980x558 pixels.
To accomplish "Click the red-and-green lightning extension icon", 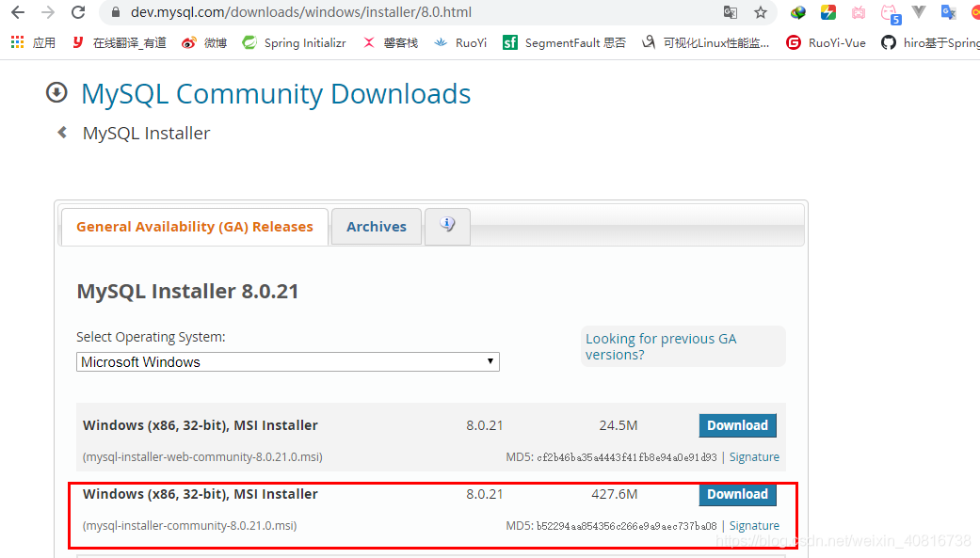I will [828, 12].
